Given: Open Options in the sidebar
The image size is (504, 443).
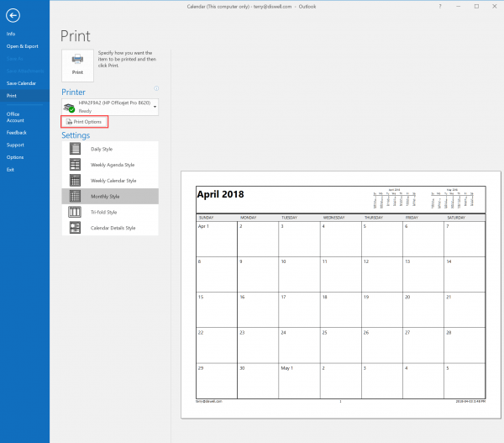Looking at the screenshot, I should (x=15, y=157).
